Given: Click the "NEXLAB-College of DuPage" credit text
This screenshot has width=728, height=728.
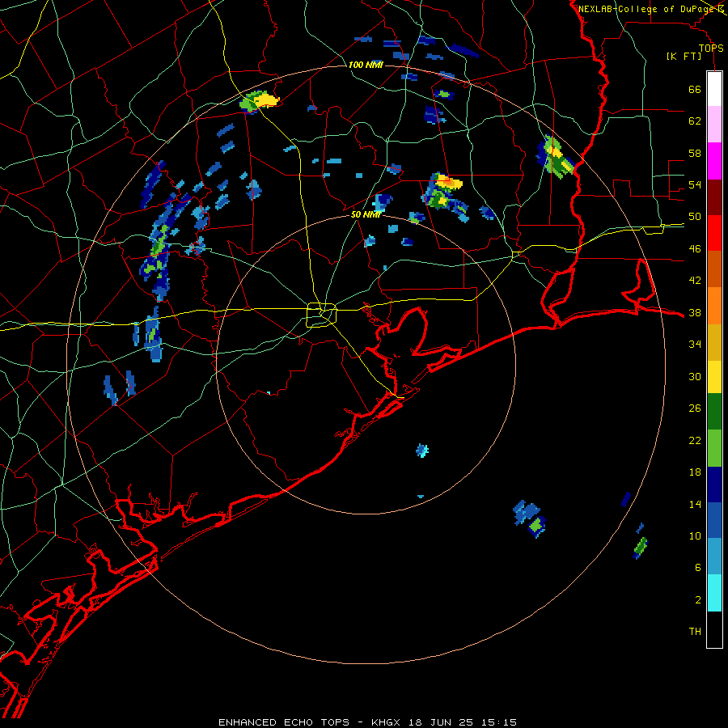Looking at the screenshot, I should click(x=645, y=9).
